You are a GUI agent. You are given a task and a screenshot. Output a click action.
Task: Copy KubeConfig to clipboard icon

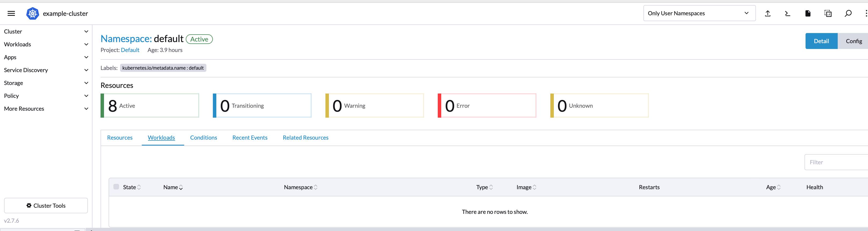828,13
